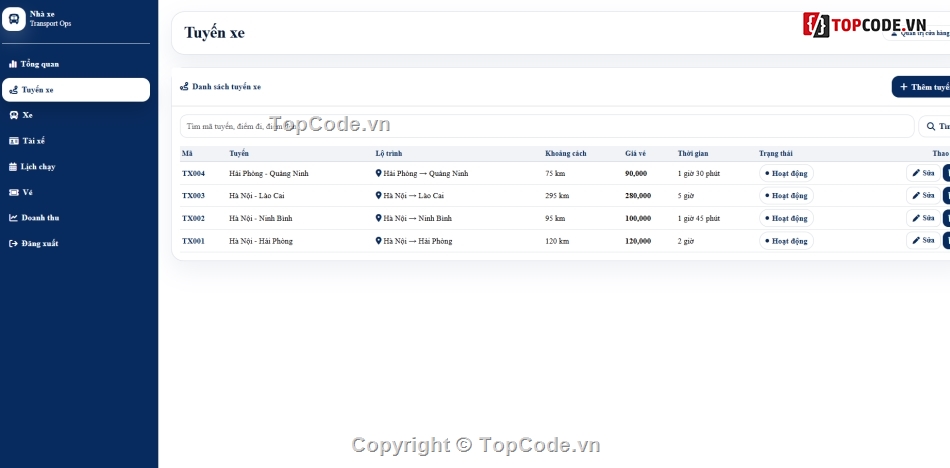Click the Khoảng cách column header

(565, 153)
